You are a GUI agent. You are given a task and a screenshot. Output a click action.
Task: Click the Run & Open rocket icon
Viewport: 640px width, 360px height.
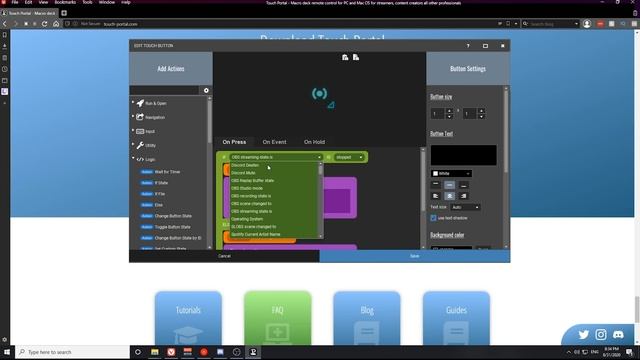(x=140, y=103)
